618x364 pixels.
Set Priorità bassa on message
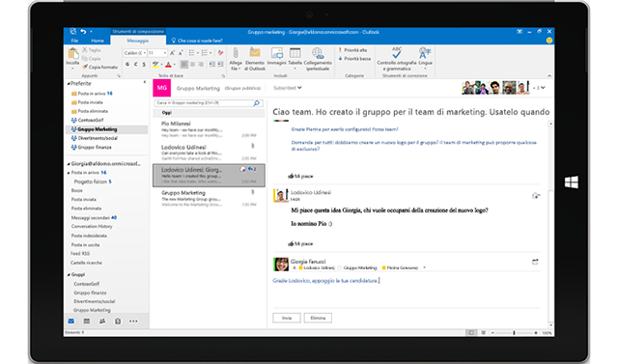(354, 59)
